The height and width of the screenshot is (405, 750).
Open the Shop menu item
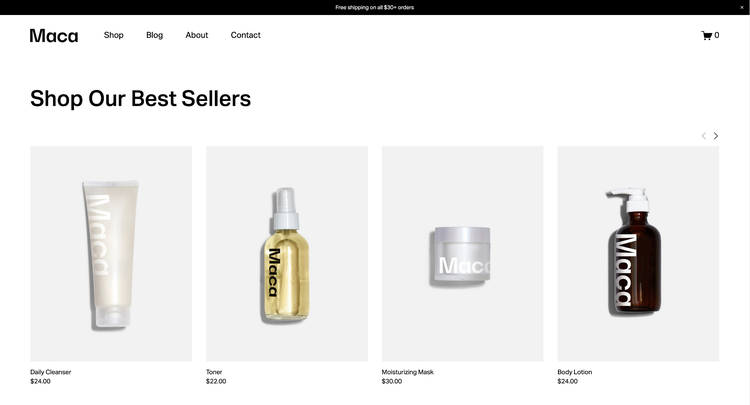[x=114, y=35]
